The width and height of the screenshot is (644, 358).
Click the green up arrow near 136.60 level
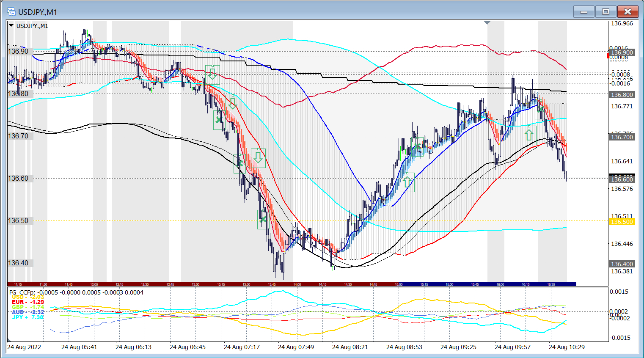pyautogui.click(x=407, y=182)
